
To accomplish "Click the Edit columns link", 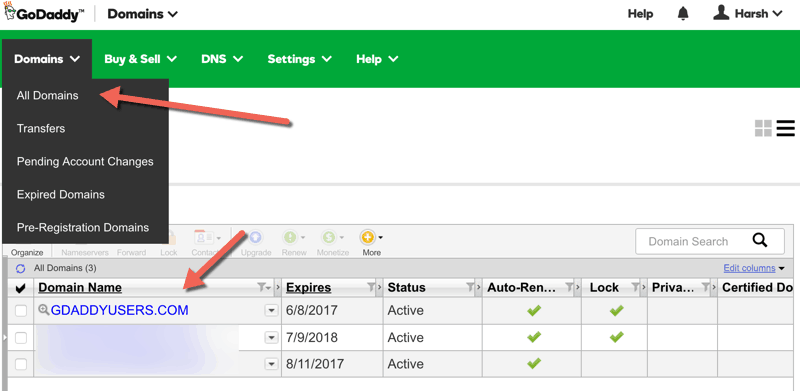I will (x=749, y=268).
